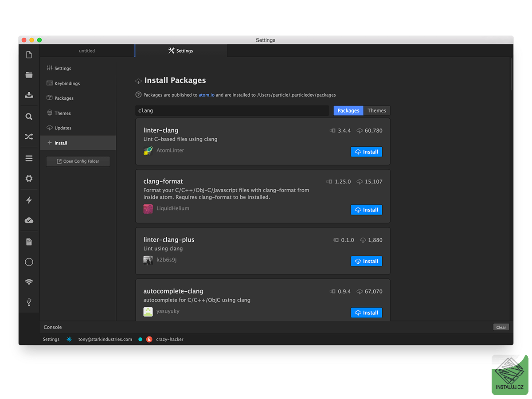Switch to the untitled tab
This screenshot has height=399, width=532.
tap(87, 51)
